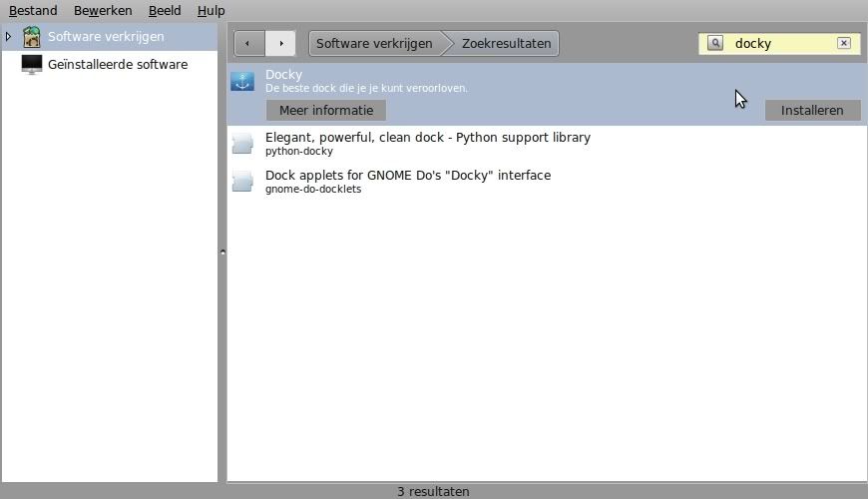Clear the search with the X icon
The height and width of the screenshot is (499, 868).
tap(844, 43)
